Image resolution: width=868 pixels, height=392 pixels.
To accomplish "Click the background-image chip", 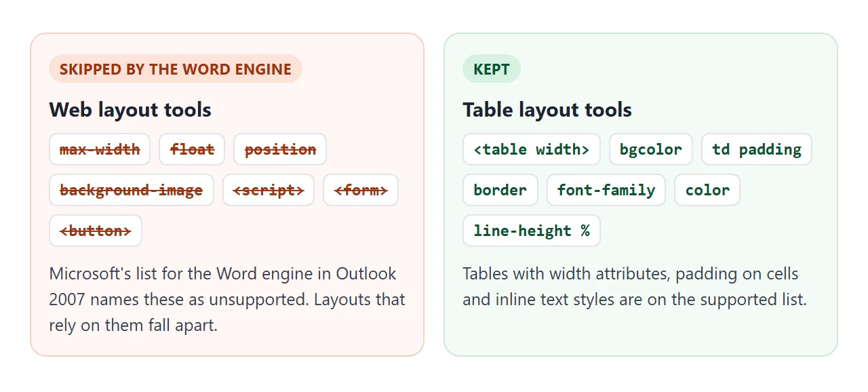I will [132, 190].
